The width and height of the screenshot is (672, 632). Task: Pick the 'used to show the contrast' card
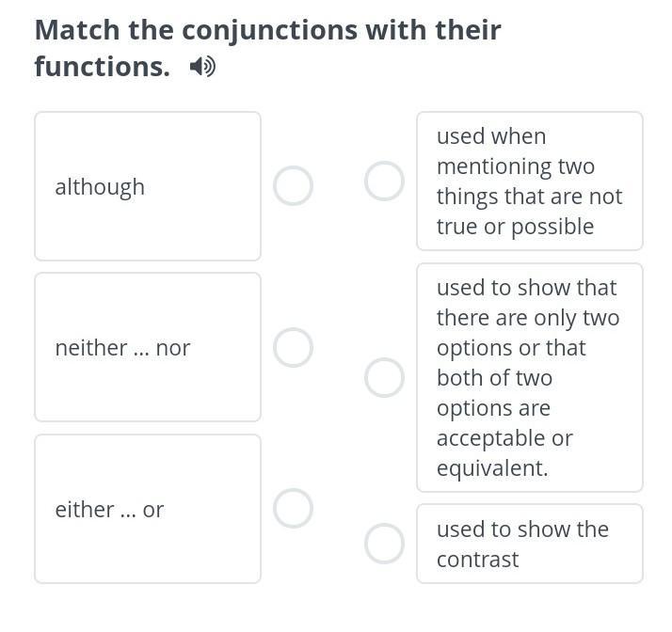click(x=529, y=544)
